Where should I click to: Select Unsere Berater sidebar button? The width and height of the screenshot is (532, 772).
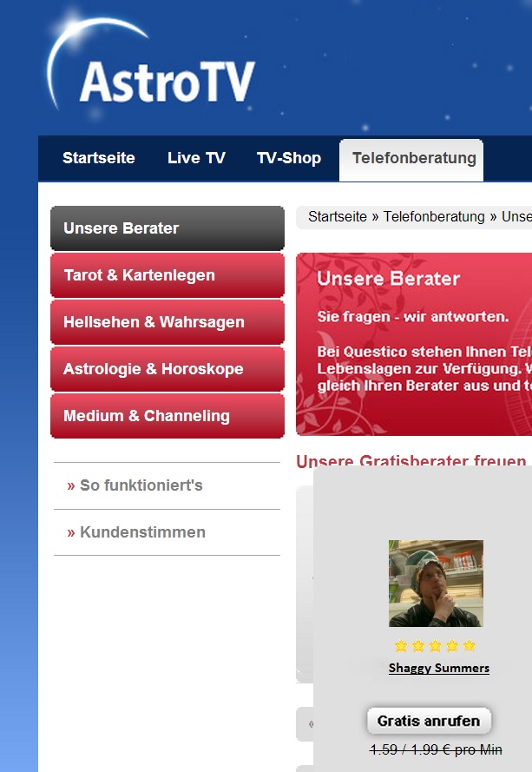167,228
